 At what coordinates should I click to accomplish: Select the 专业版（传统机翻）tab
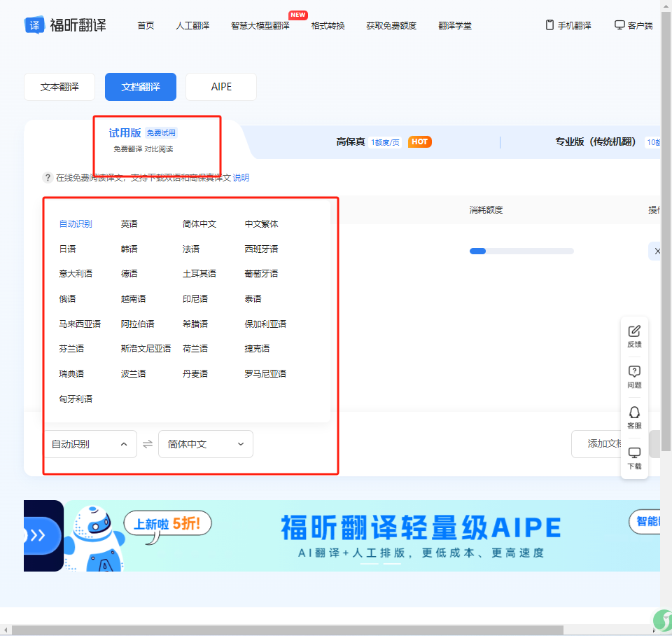click(595, 141)
